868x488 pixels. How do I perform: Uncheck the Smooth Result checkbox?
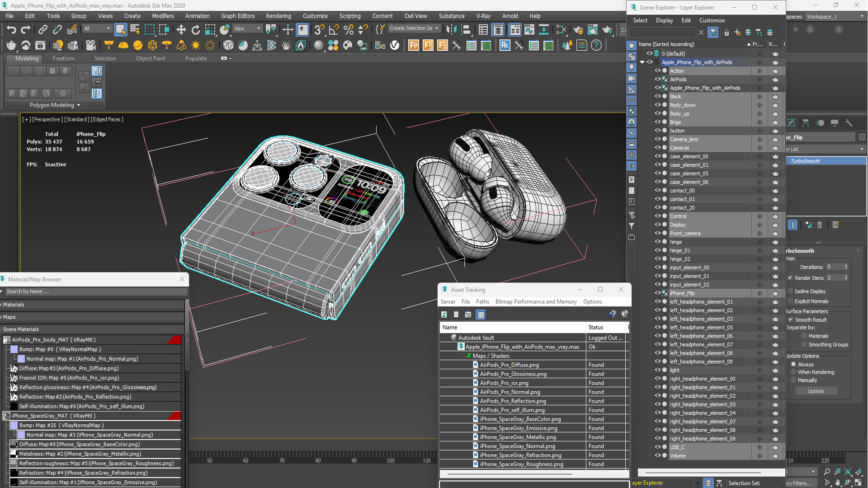[791, 319]
